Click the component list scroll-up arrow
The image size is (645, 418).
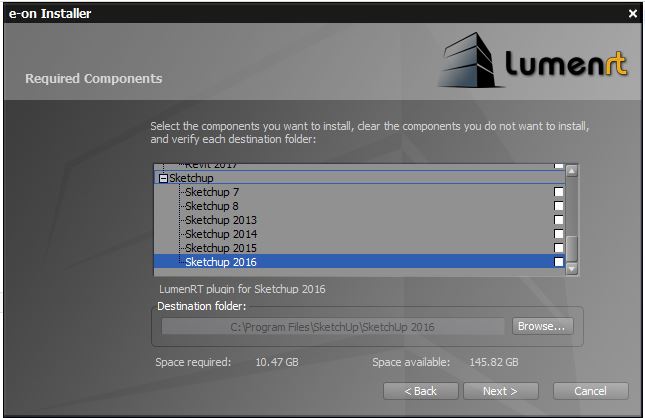[572, 170]
